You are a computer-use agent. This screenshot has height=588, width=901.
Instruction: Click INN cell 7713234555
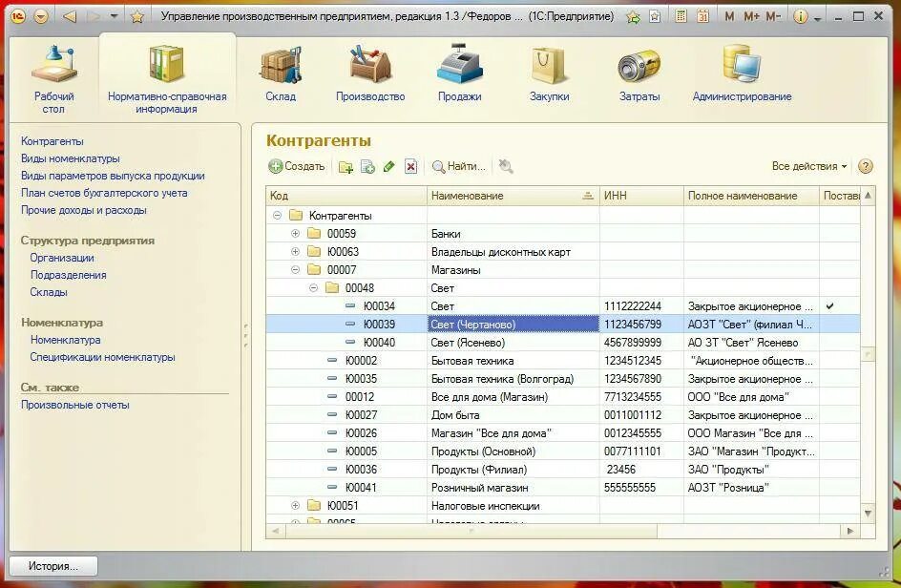(x=641, y=397)
